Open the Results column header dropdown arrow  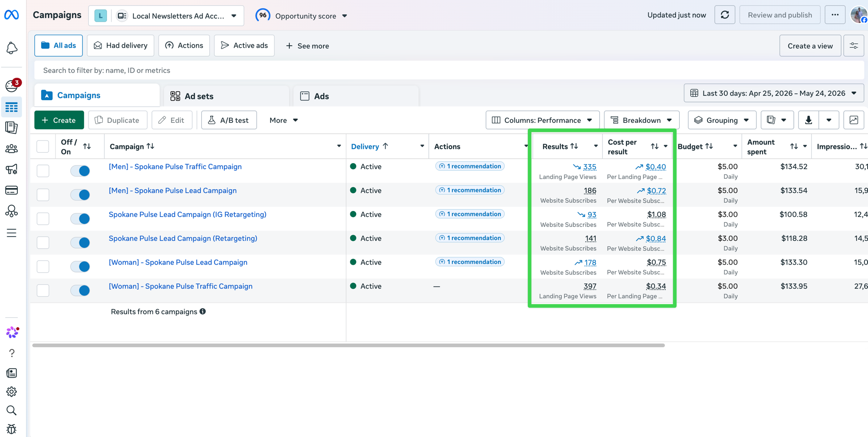pyautogui.click(x=595, y=146)
